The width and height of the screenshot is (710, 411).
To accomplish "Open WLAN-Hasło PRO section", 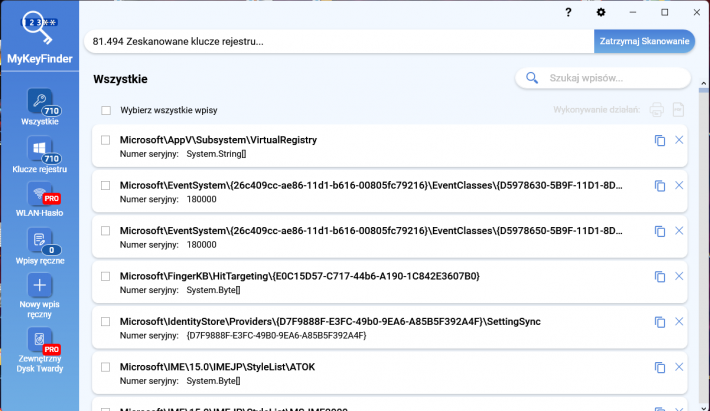I will coord(39,200).
